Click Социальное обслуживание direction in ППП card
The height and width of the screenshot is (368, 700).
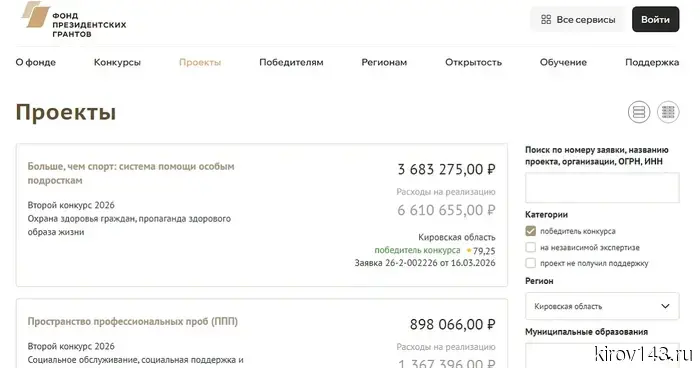135,360
